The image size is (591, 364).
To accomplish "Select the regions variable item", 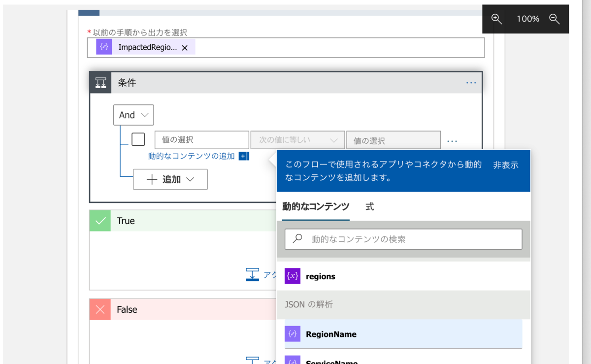I will tap(403, 276).
